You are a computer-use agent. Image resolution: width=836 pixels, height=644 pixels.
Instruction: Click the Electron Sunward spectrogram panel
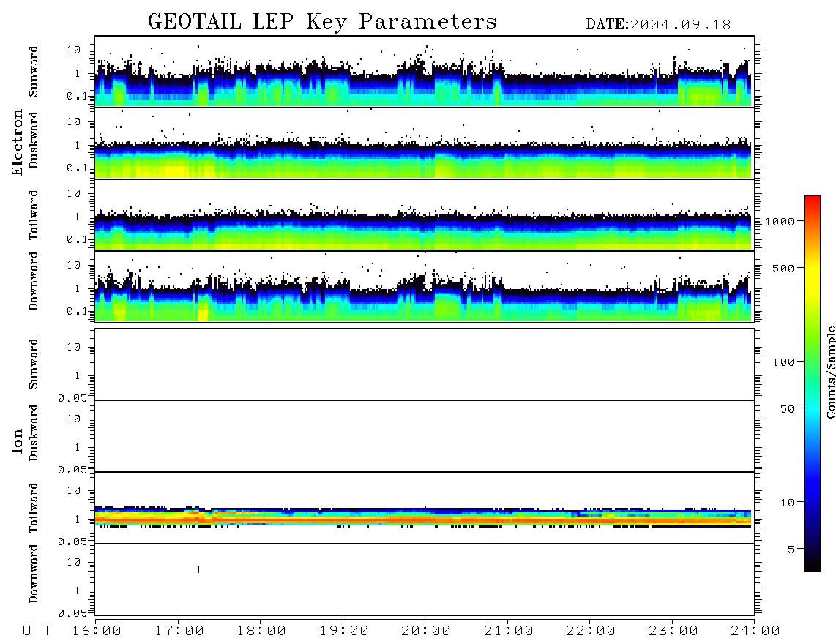[425, 72]
